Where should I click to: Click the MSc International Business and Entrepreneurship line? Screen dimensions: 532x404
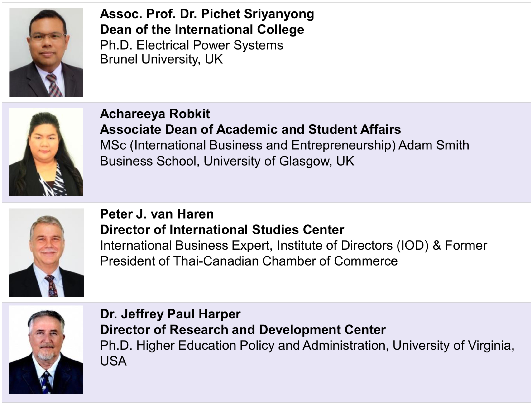(284, 146)
